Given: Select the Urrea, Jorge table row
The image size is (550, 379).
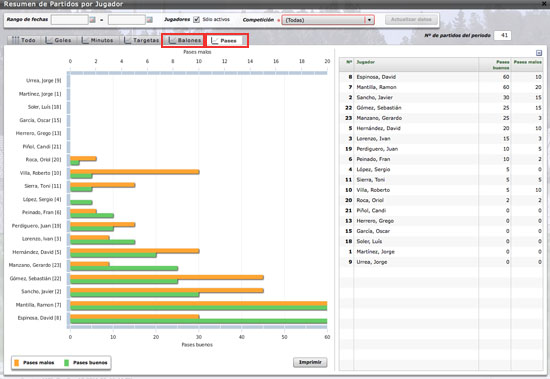Looking at the screenshot, I should (x=441, y=262).
